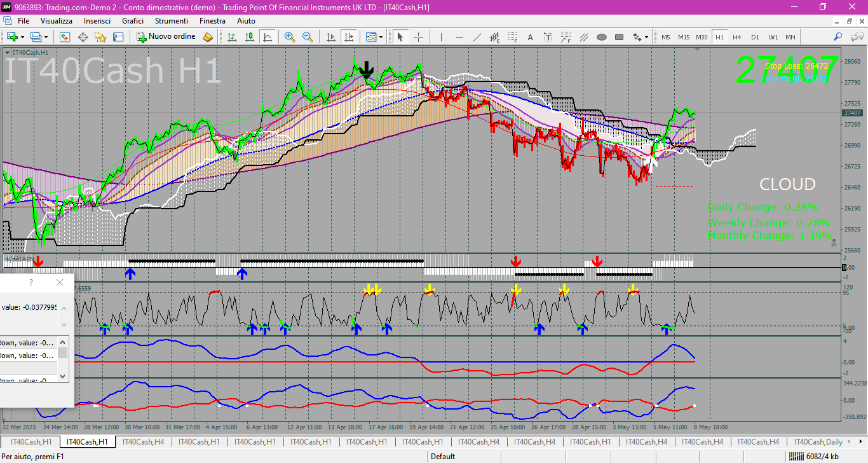Open the Strumenti menu
This screenshot has width=868, height=463.
click(x=172, y=21)
